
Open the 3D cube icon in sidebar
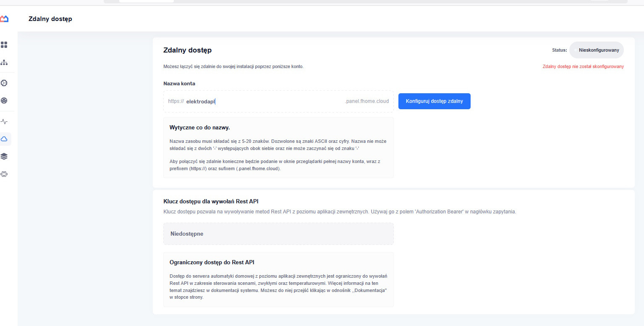(x=4, y=100)
